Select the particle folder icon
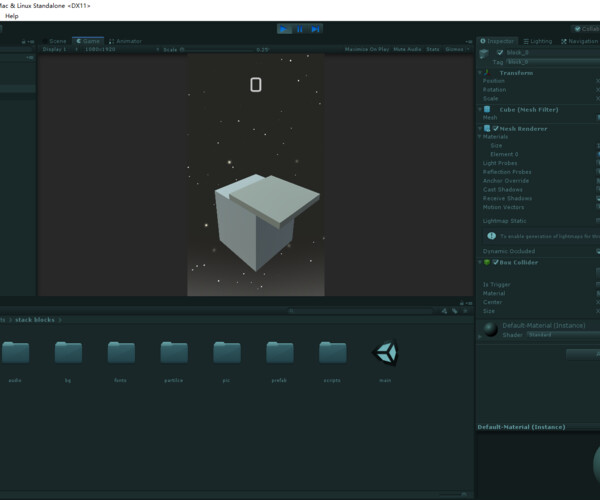Image resolution: width=600 pixels, height=500 pixels. [x=174, y=352]
